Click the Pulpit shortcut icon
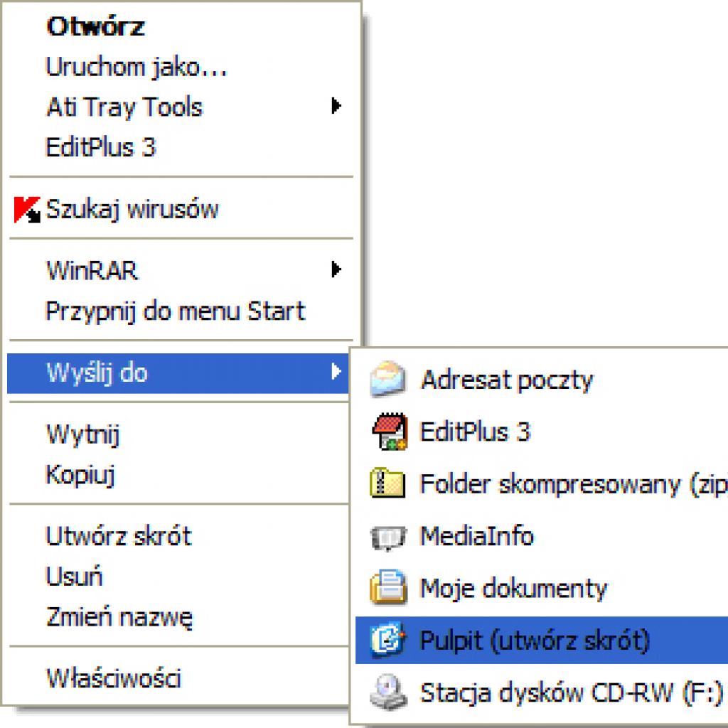This screenshot has height=728, width=728. (388, 640)
